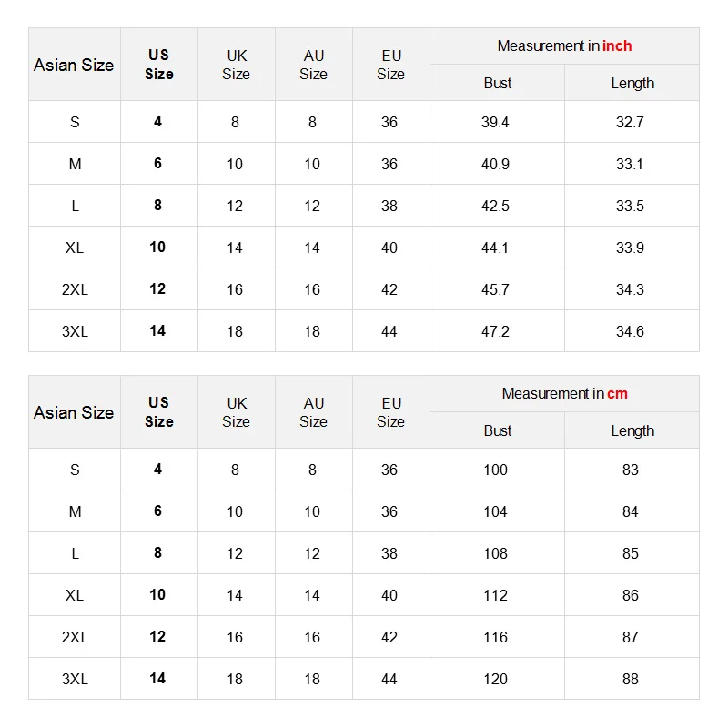Click the bust value 40.9 cell

click(496, 164)
